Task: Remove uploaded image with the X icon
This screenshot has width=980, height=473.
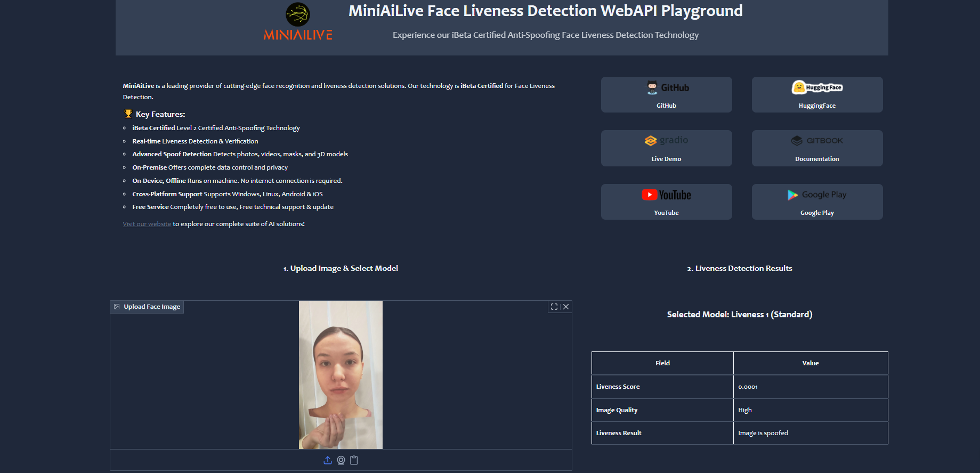Action: tap(566, 307)
